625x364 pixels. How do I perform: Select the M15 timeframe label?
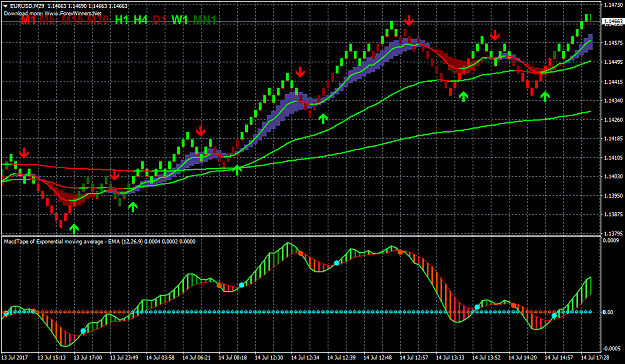point(72,20)
